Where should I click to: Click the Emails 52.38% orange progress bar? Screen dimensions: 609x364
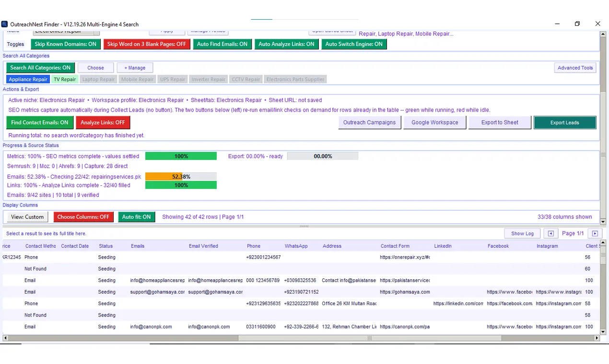pyautogui.click(x=181, y=177)
